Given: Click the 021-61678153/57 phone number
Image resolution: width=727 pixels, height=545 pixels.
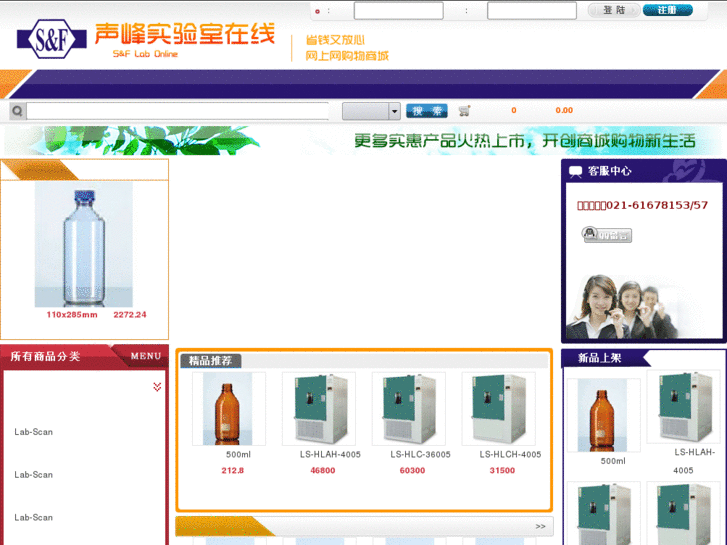Looking at the screenshot, I should [657, 205].
